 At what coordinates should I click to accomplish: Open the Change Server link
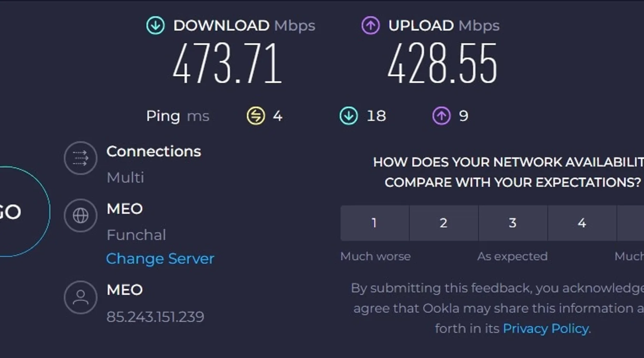point(160,258)
